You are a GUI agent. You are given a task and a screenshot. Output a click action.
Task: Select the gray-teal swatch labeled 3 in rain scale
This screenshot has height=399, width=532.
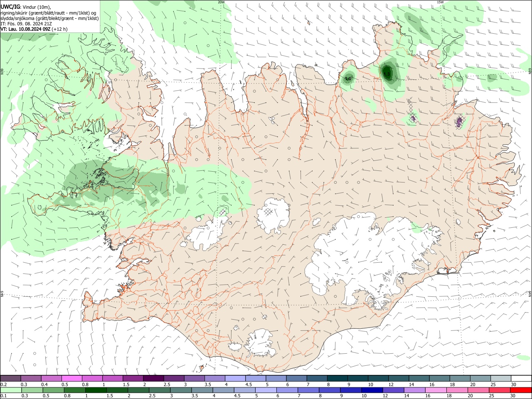pos(180,390)
